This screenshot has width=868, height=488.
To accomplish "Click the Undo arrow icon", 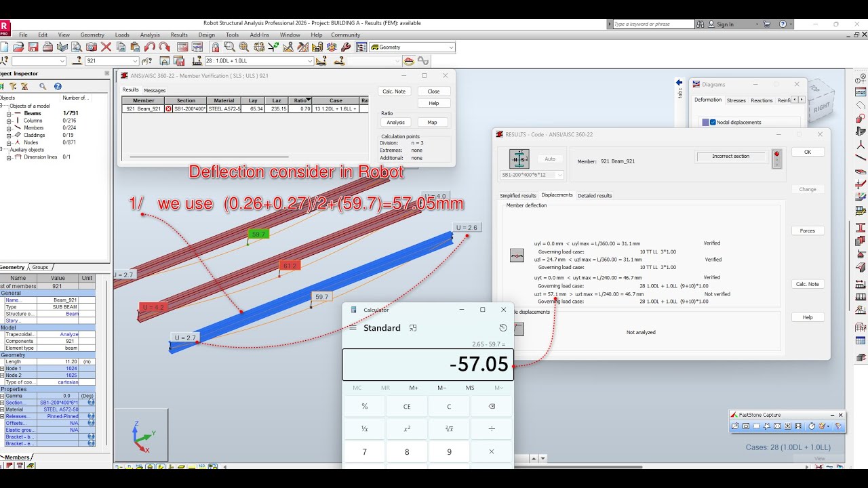I will pos(150,47).
